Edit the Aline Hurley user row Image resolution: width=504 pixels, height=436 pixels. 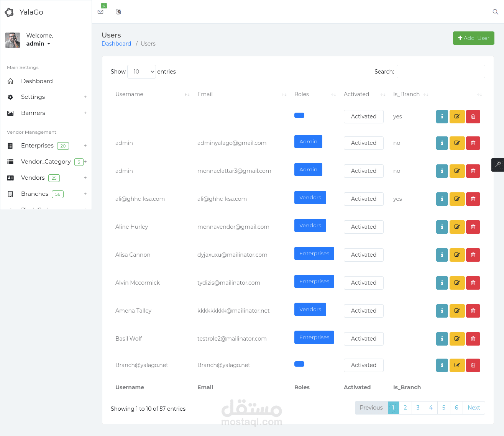(x=457, y=227)
